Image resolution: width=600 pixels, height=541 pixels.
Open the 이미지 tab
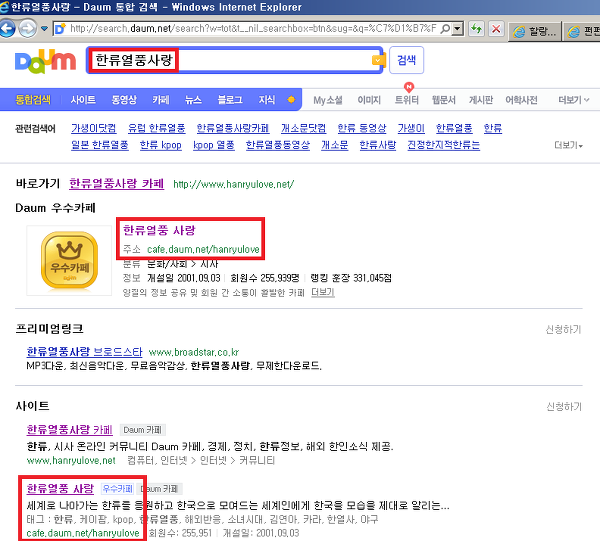[369, 100]
